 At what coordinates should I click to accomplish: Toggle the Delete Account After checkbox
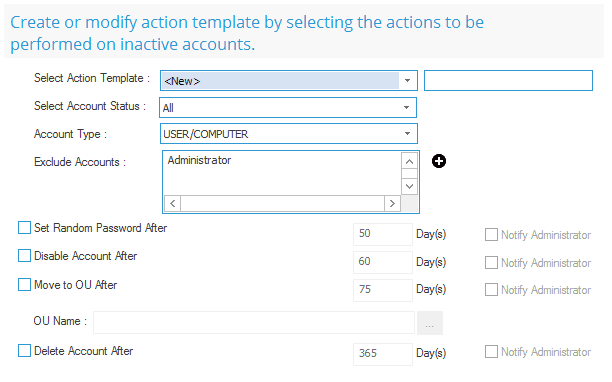[24, 351]
